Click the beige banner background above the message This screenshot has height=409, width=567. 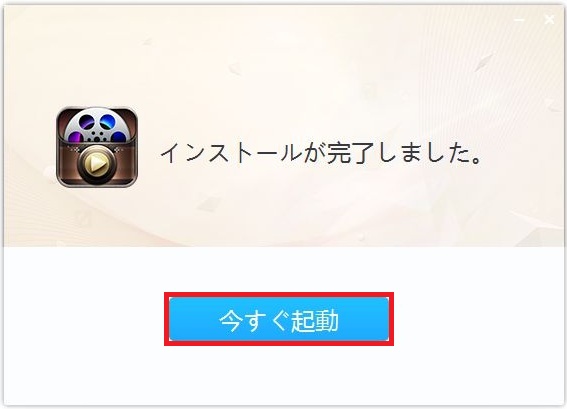coord(284,65)
